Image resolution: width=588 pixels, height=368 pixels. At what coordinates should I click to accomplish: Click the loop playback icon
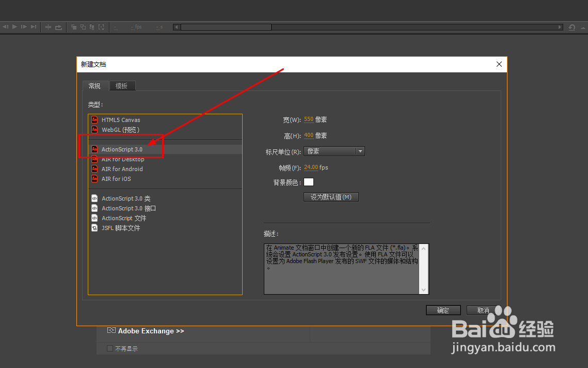pos(58,27)
